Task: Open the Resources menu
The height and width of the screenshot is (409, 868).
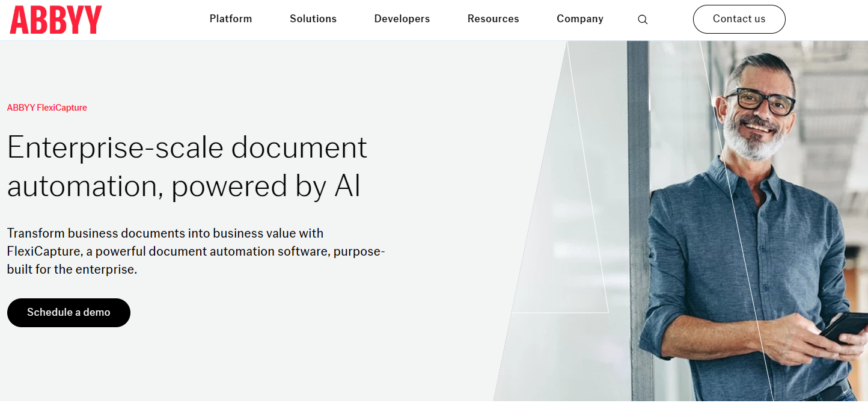Action: [494, 19]
